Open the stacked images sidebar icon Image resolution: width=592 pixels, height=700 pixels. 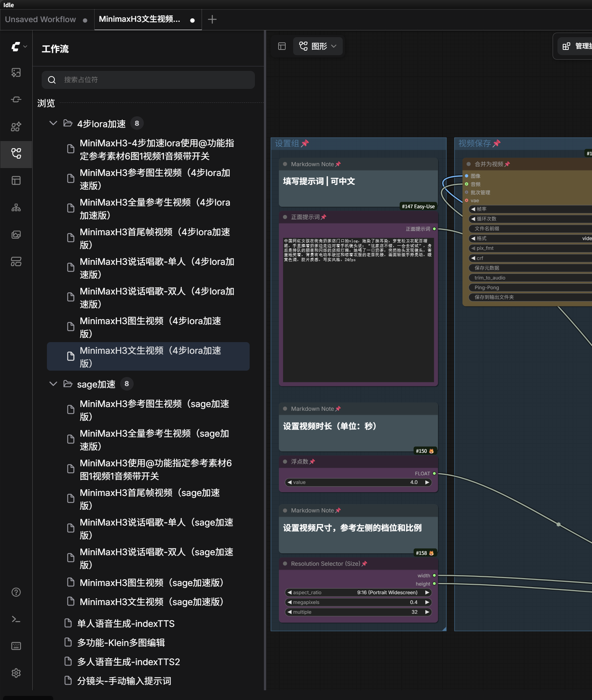[16, 234]
